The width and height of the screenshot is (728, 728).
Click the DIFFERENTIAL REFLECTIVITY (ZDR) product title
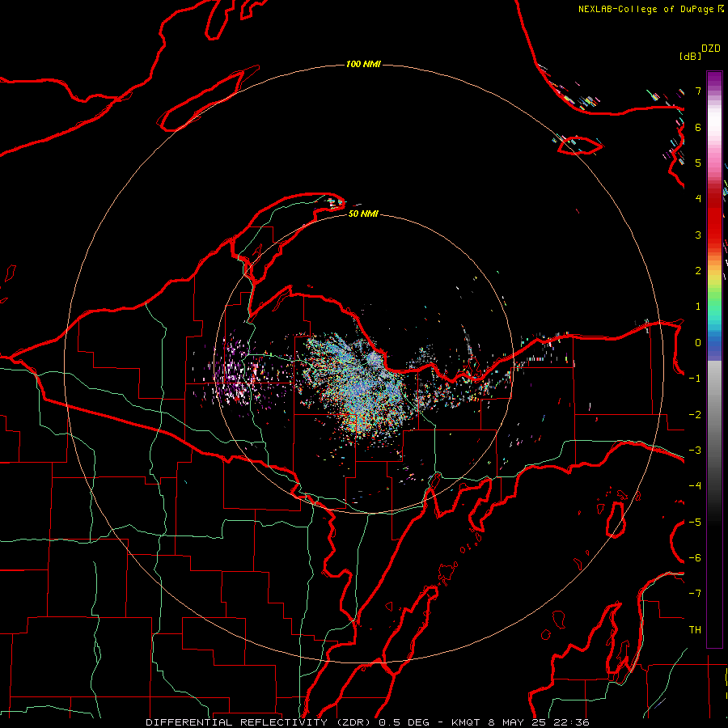coord(258,722)
